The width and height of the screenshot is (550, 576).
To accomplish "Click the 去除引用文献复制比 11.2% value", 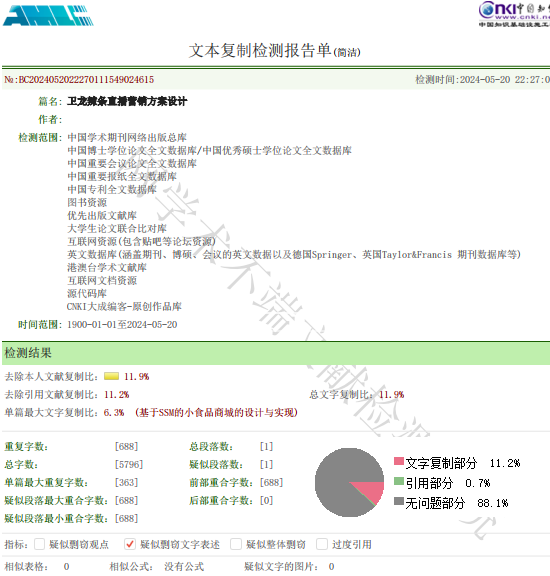I will click(117, 395).
